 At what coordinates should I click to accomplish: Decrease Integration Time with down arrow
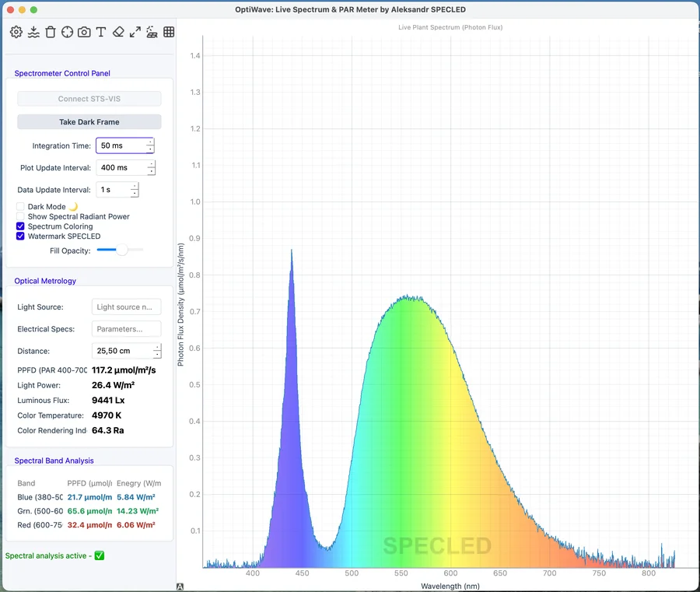coord(150,149)
